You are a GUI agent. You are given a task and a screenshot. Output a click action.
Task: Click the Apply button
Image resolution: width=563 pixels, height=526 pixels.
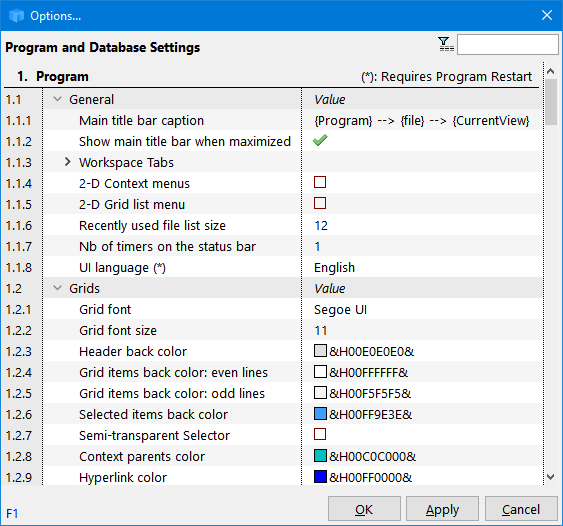pos(442,509)
